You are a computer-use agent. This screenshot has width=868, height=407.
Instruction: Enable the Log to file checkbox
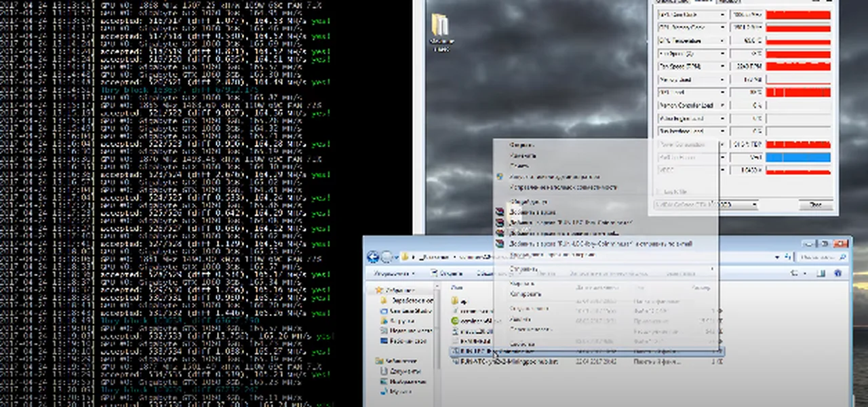pyautogui.click(x=658, y=191)
